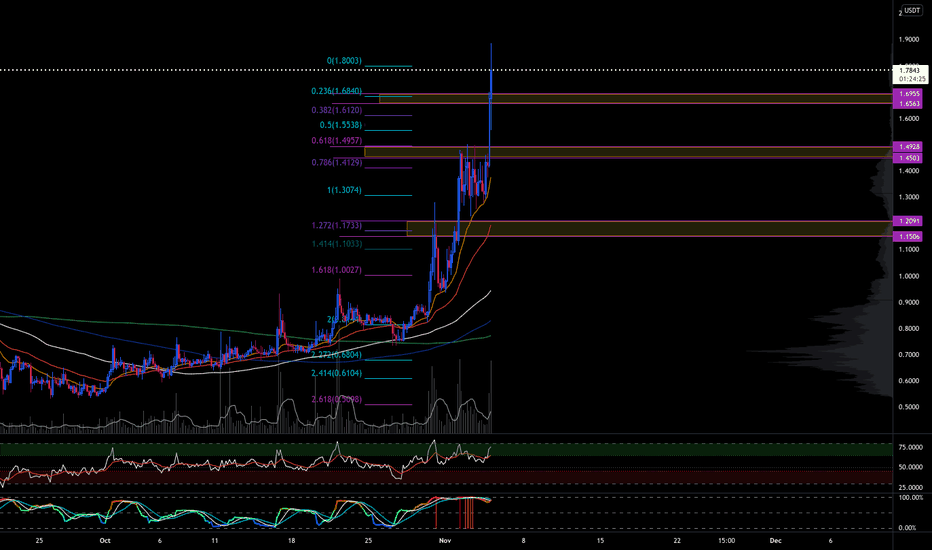Click the Oct date on time axis
The height and width of the screenshot is (550, 932).
pyautogui.click(x=105, y=540)
